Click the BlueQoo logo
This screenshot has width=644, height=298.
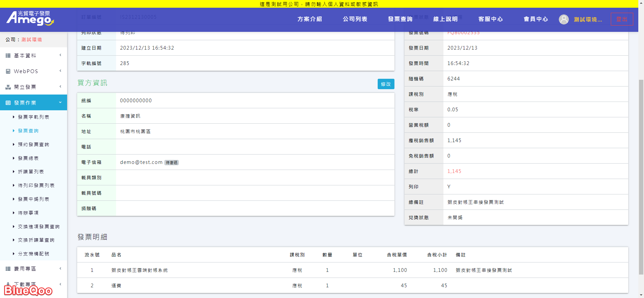click(28, 290)
